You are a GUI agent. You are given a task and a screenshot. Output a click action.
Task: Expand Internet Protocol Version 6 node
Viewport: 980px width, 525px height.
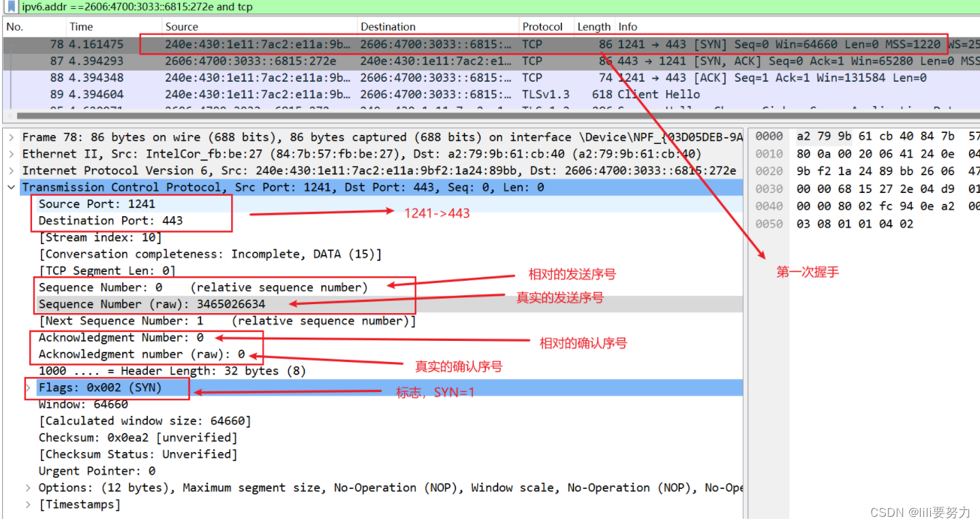(11, 170)
